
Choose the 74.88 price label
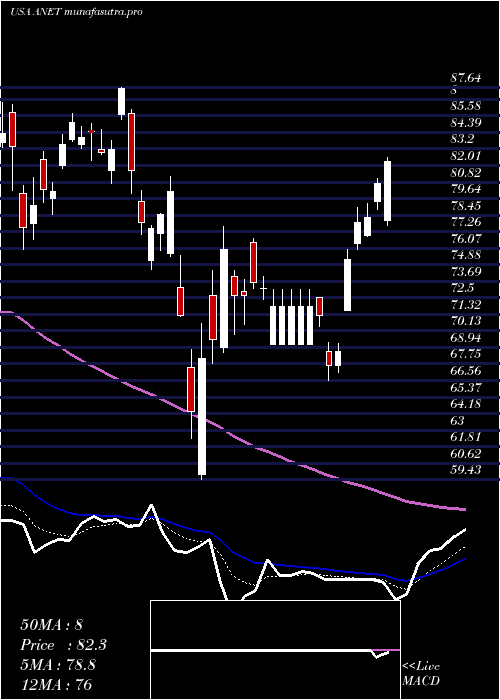point(466,255)
